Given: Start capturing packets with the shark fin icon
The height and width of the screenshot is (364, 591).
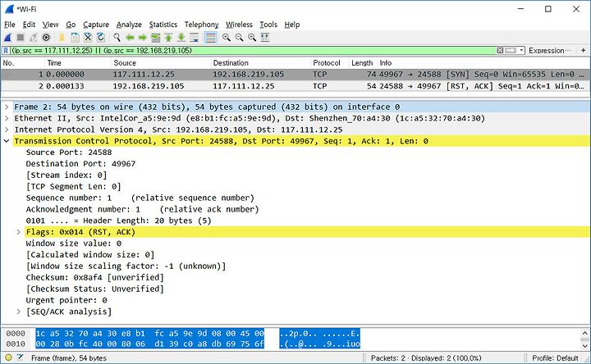Looking at the screenshot, I should (8, 37).
